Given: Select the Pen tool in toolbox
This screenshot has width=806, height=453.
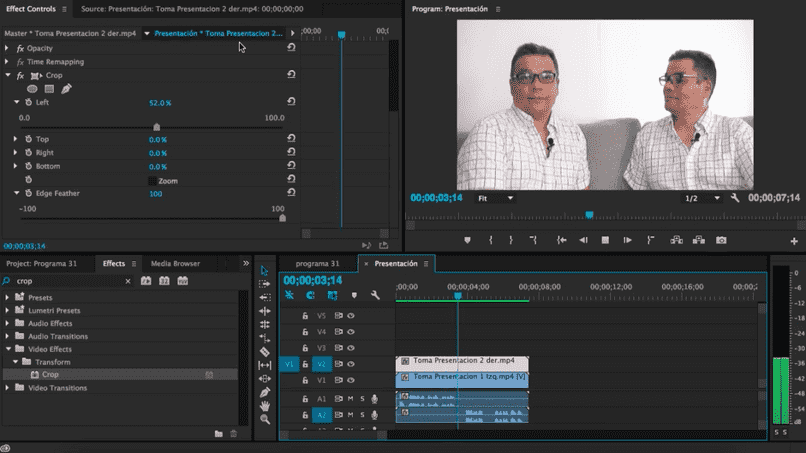Looking at the screenshot, I should click(265, 393).
